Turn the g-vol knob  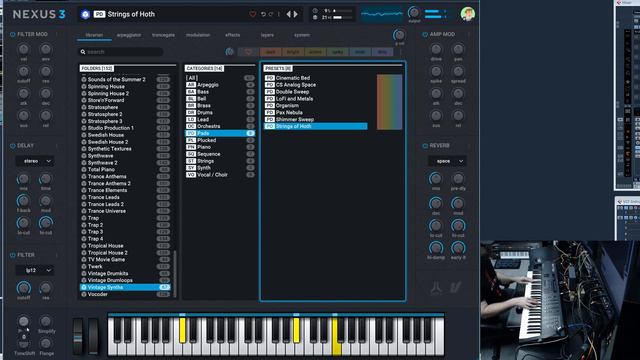(x=399, y=35)
